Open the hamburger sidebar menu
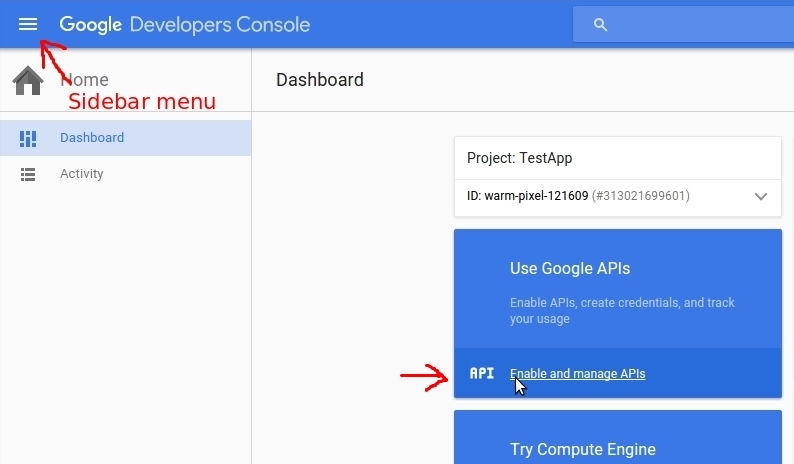The image size is (794, 464). tap(28, 24)
